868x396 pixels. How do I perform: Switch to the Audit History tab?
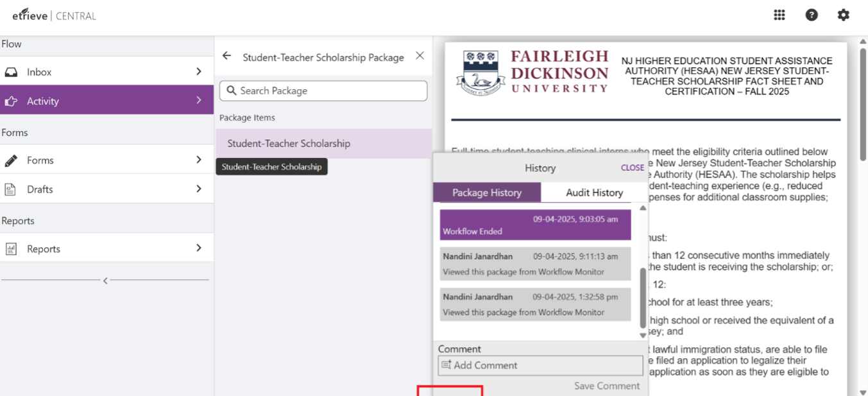coord(594,193)
